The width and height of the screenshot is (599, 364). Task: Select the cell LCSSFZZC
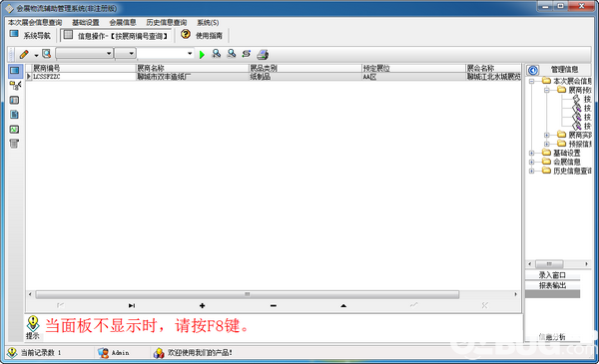pyautogui.click(x=84, y=77)
